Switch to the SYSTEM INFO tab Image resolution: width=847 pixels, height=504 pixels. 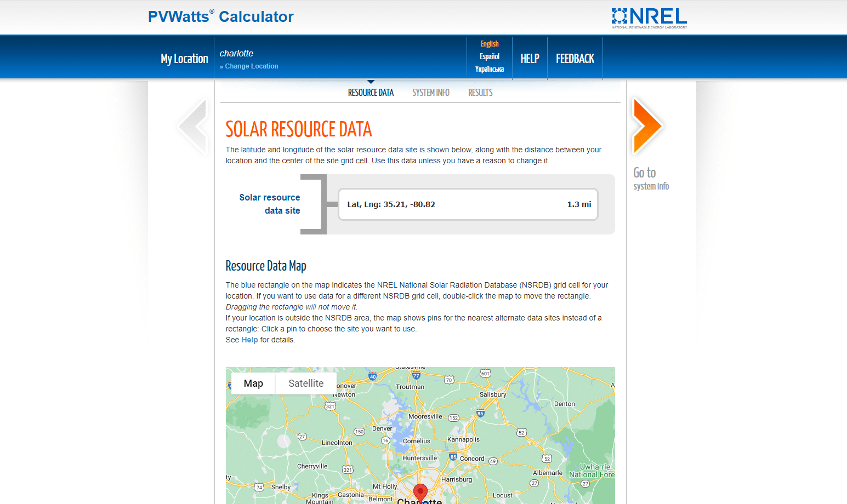tap(431, 93)
